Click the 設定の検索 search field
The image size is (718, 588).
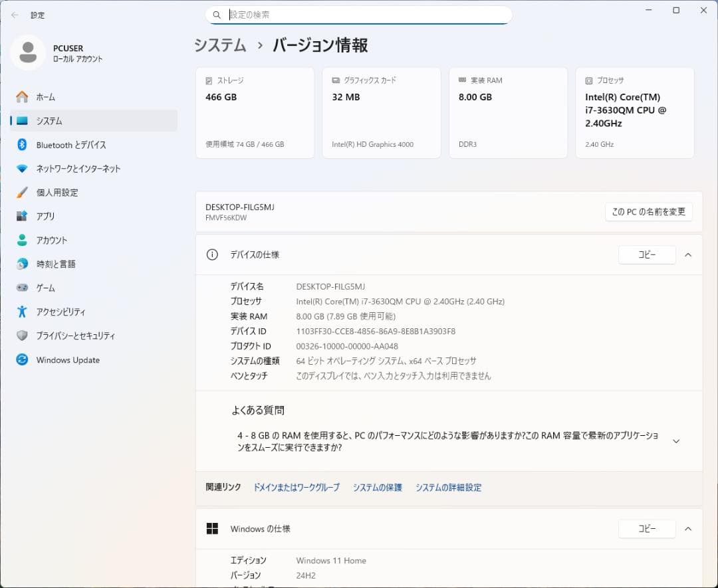(359, 14)
